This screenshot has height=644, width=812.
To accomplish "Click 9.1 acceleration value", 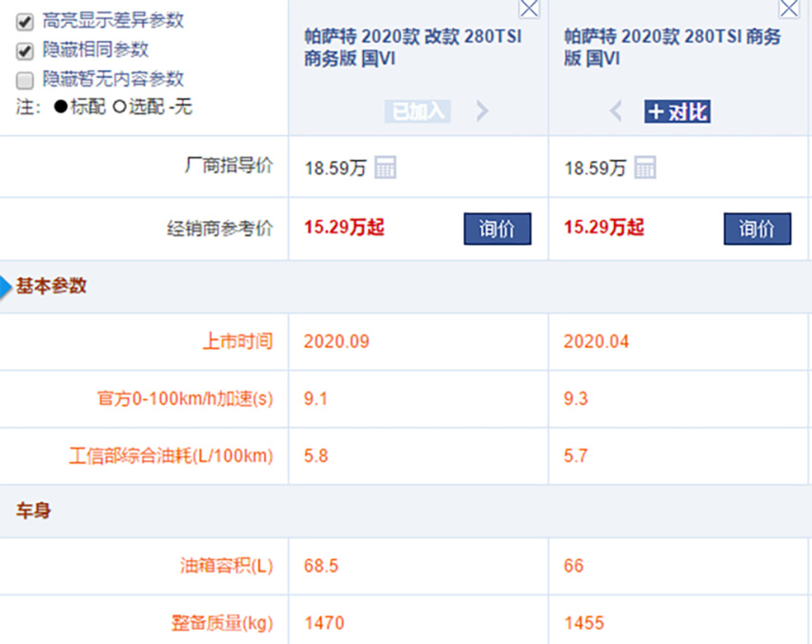I will [315, 398].
